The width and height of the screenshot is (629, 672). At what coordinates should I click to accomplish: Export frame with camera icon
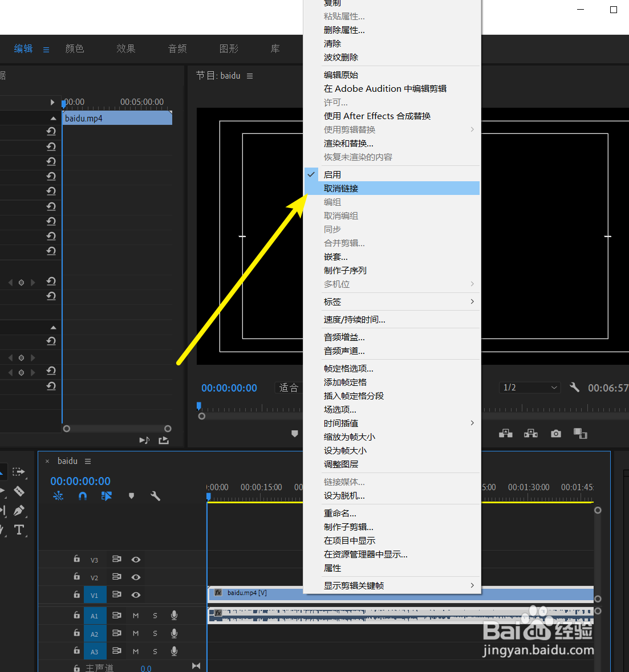(x=556, y=434)
